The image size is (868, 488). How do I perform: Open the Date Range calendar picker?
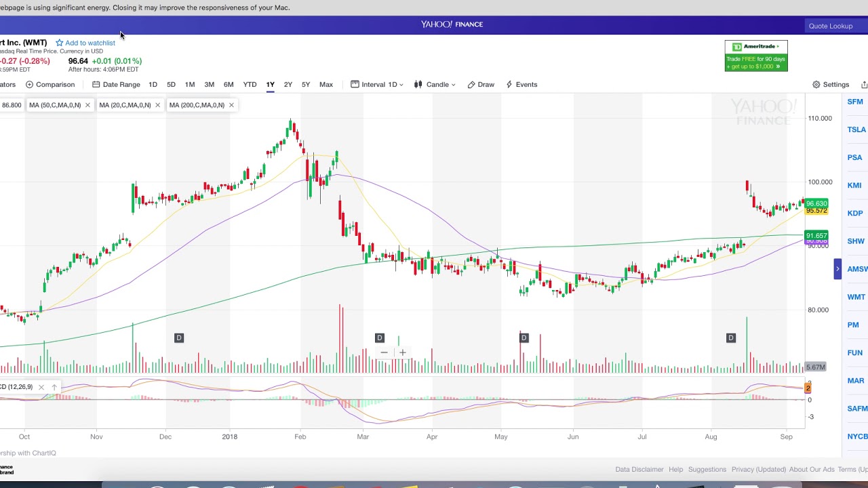[116, 85]
